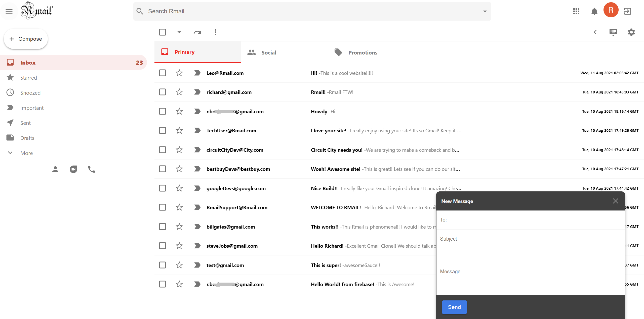Select the checkbox on Leo@Rmail.com's email
This screenshot has height=319, width=644.
coord(163,73)
